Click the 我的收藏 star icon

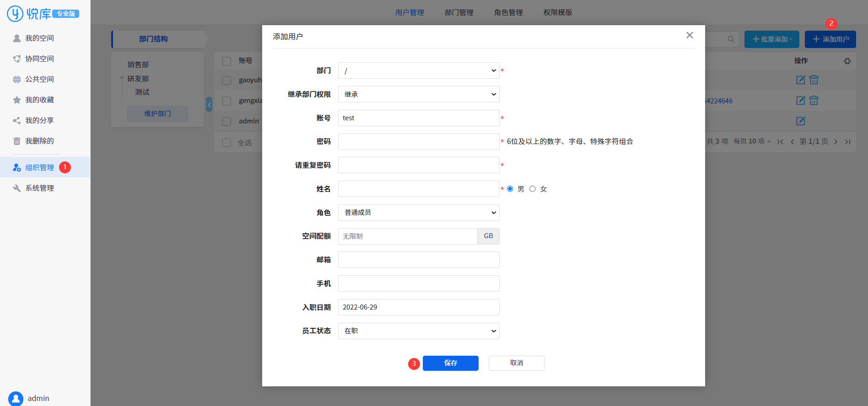17,100
